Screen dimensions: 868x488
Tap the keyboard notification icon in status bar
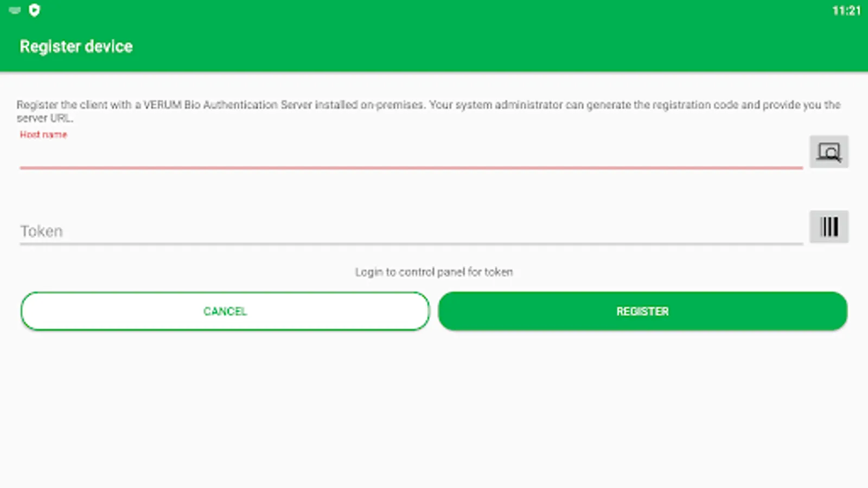pos(15,10)
